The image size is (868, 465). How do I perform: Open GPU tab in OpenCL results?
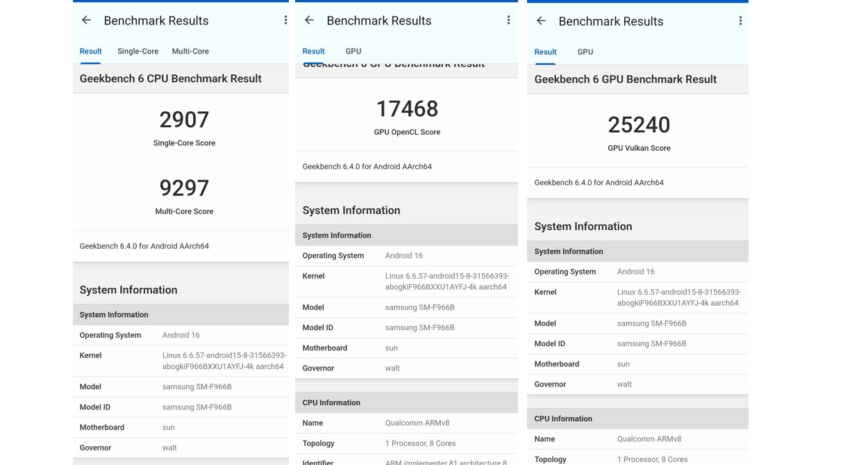353,51
